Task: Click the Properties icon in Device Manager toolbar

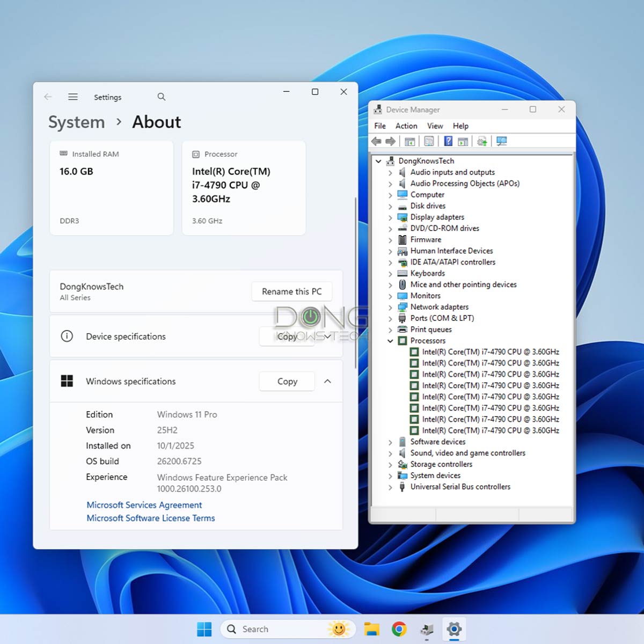Action: (x=429, y=141)
